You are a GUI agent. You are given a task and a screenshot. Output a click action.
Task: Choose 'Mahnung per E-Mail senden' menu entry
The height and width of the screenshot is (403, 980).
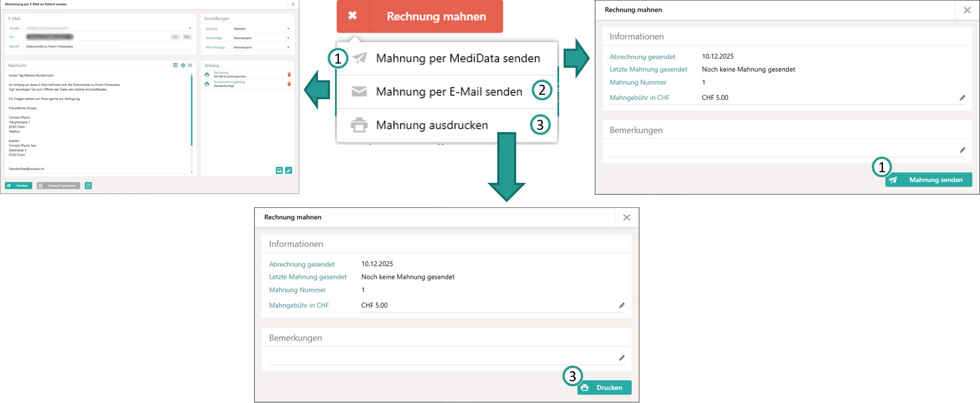pyautogui.click(x=447, y=92)
